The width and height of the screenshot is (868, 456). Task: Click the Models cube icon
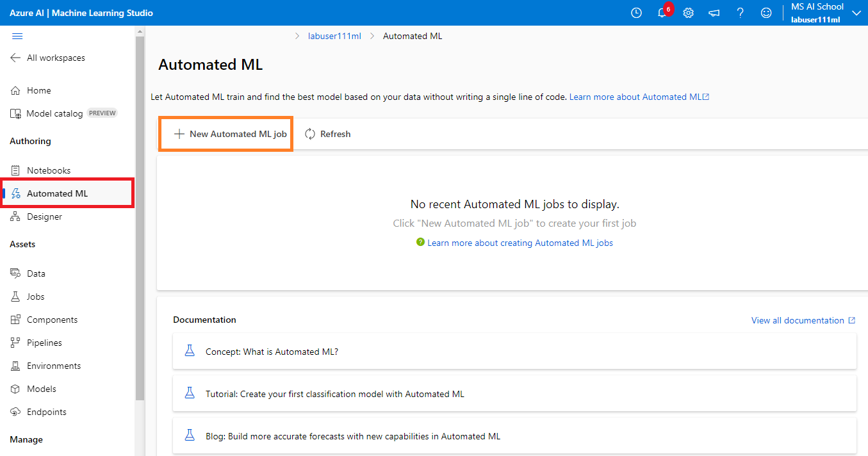(x=15, y=389)
